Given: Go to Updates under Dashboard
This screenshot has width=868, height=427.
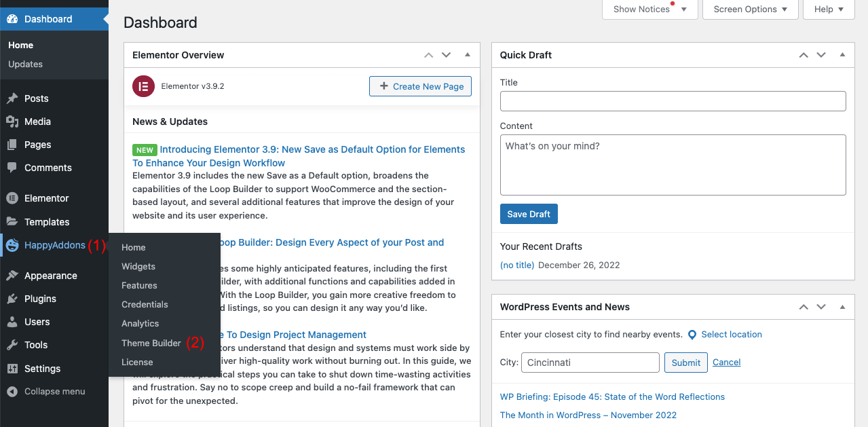Looking at the screenshot, I should click(x=25, y=64).
